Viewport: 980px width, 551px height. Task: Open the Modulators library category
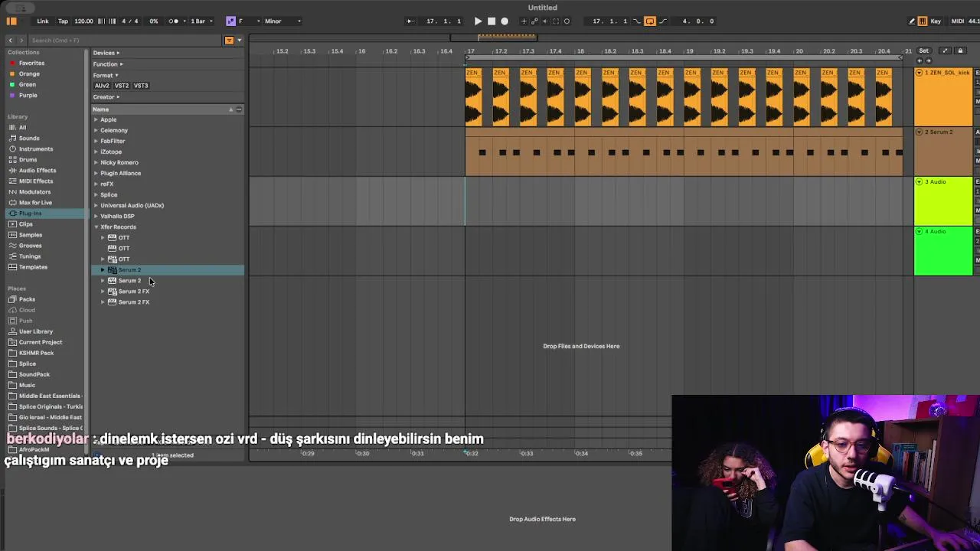tap(34, 191)
